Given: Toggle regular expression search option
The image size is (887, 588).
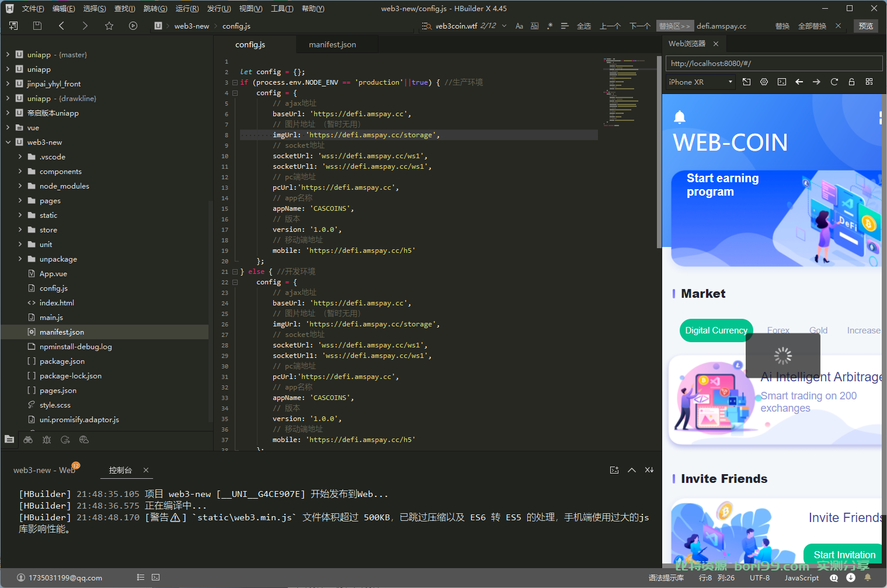Looking at the screenshot, I should coord(549,26).
